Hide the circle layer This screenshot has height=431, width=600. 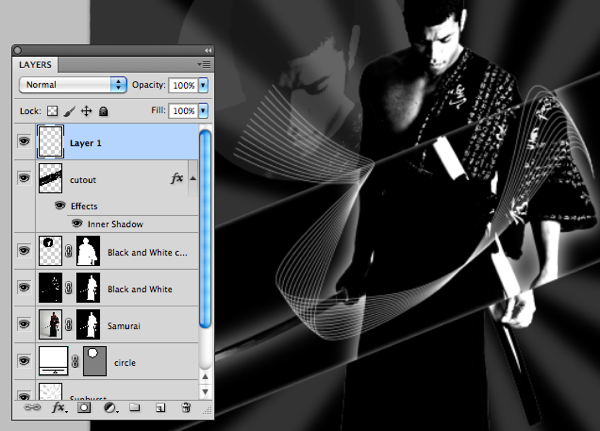(24, 361)
